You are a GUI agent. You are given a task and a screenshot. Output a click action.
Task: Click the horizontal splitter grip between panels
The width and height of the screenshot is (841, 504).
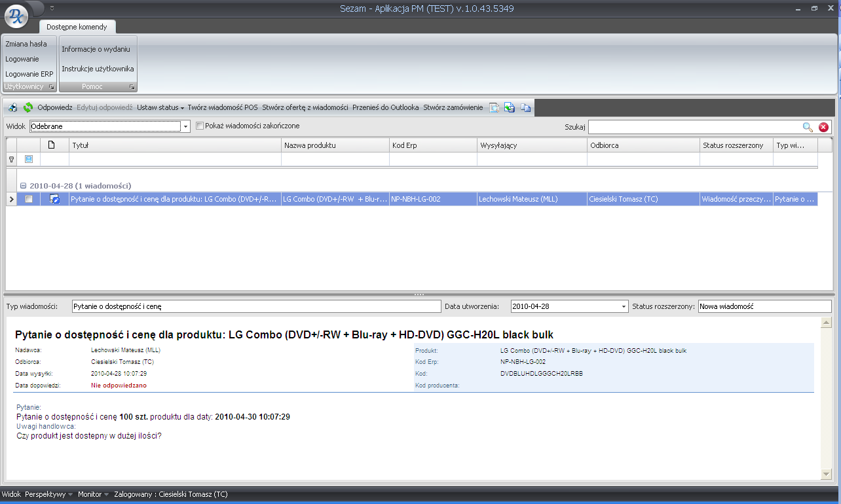tap(421, 295)
